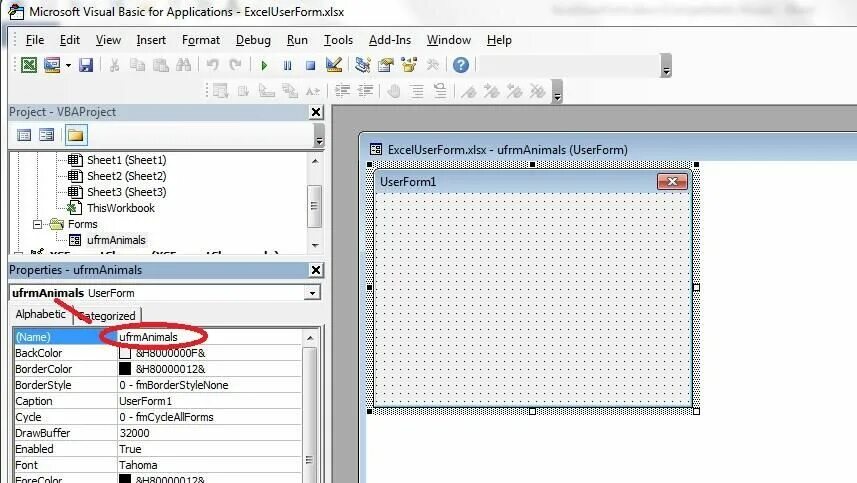Close the Properties - ufrmAnimals pane
The height and width of the screenshot is (483, 857).
tap(316, 270)
